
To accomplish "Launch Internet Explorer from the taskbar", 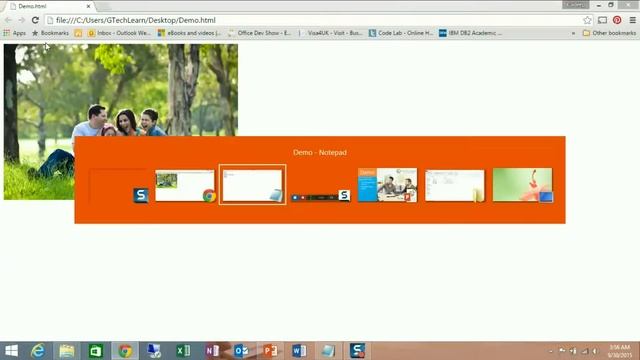I will click(x=38, y=351).
